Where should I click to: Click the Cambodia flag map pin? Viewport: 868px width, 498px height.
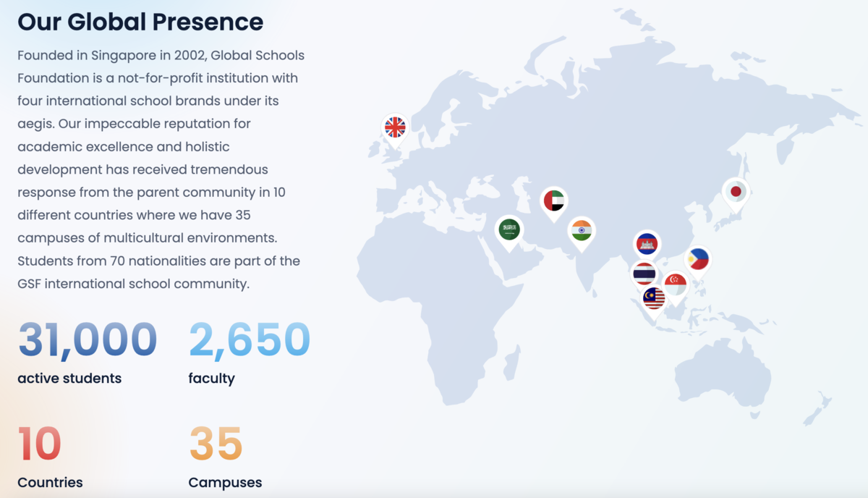pyautogui.click(x=647, y=246)
